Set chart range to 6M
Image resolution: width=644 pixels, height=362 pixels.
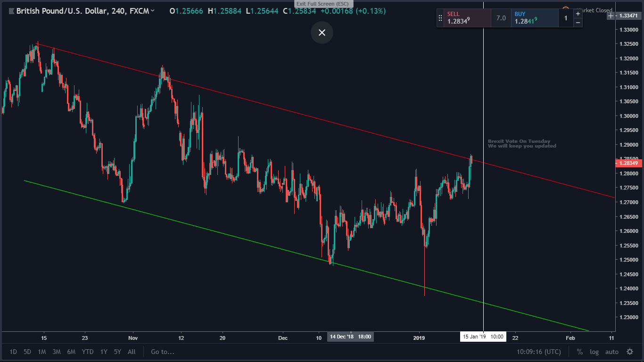click(71, 352)
